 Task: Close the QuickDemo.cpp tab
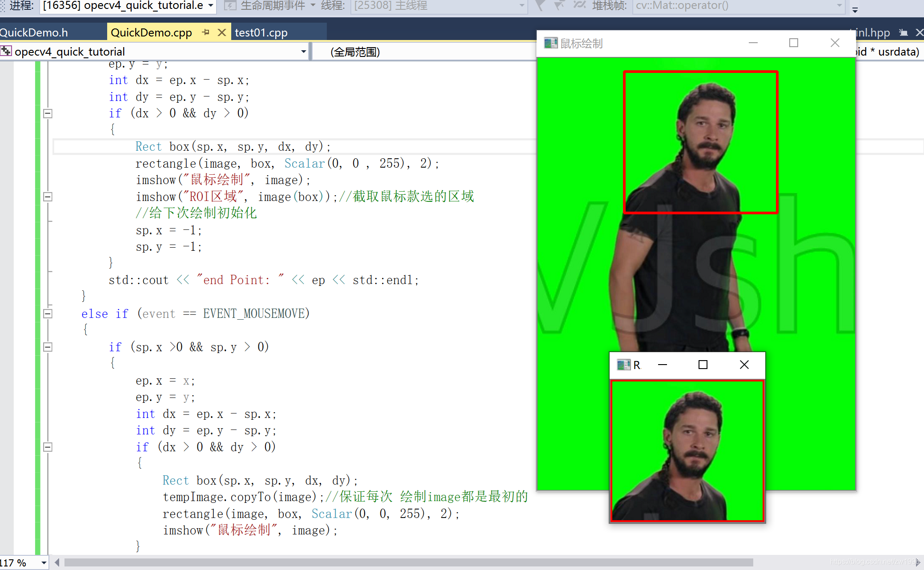(222, 32)
